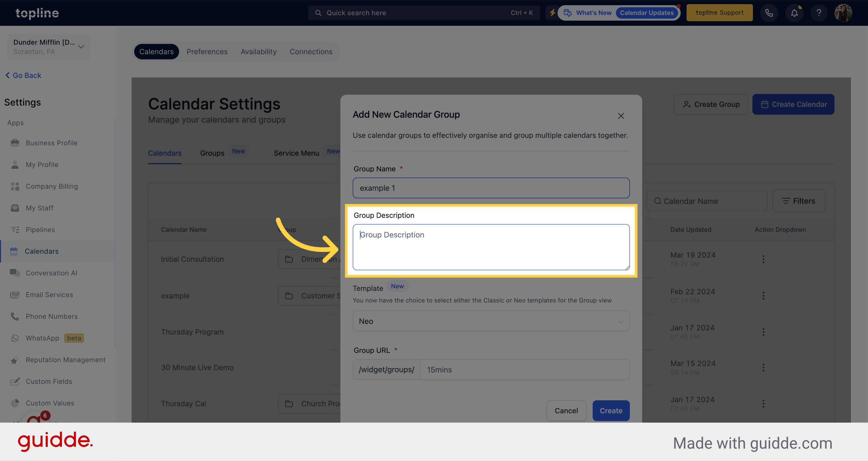868x461 pixels.
Task: Click the Calendar Name column header
Action: 184,229
